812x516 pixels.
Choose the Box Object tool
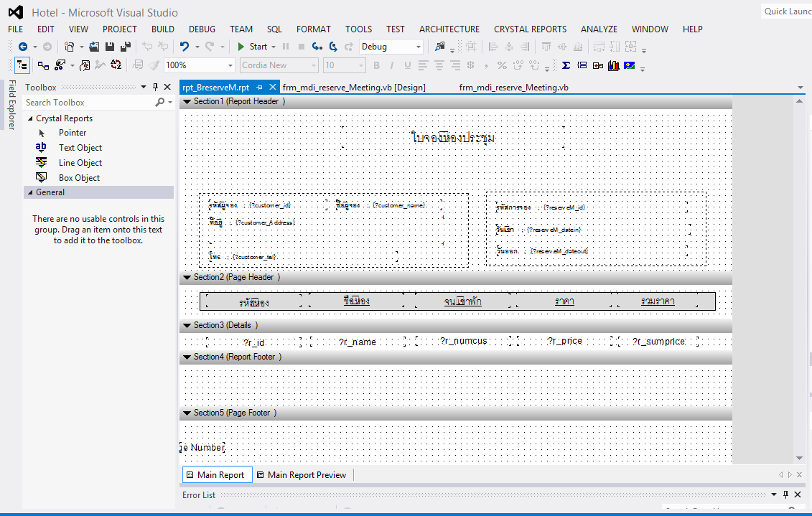click(x=79, y=178)
